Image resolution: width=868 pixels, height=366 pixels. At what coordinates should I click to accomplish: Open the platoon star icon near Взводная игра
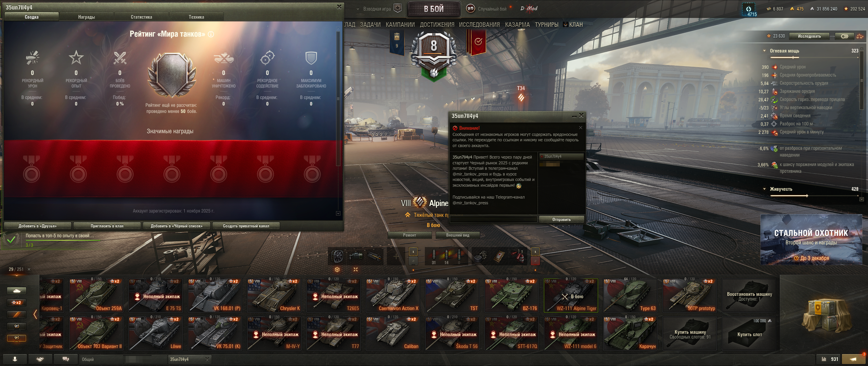[x=398, y=8]
